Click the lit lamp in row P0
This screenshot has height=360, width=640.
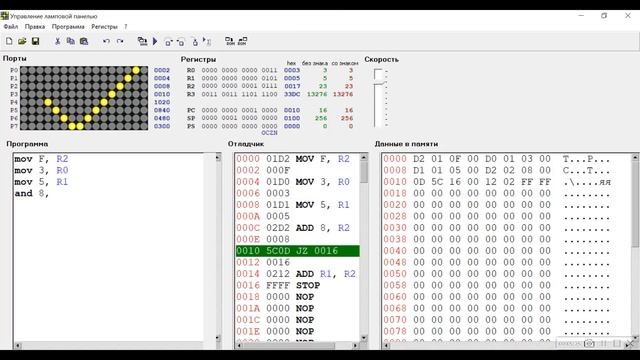pyautogui.click(x=136, y=70)
